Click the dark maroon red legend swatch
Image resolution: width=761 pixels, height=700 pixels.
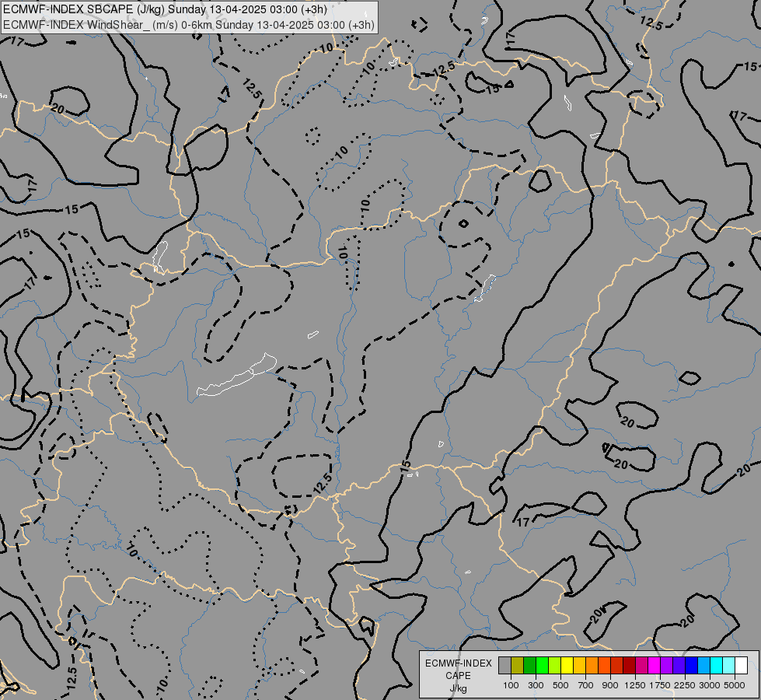630,665
